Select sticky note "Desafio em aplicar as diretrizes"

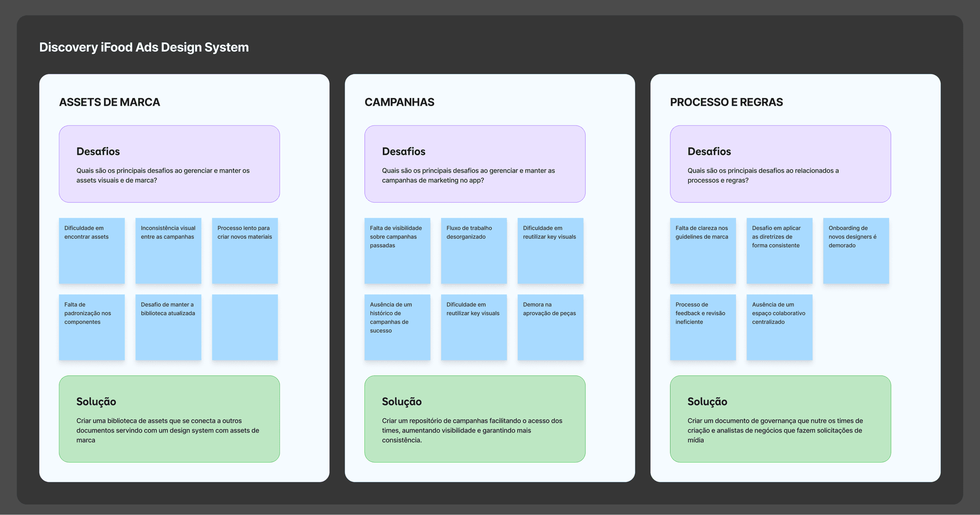pyautogui.click(x=780, y=251)
